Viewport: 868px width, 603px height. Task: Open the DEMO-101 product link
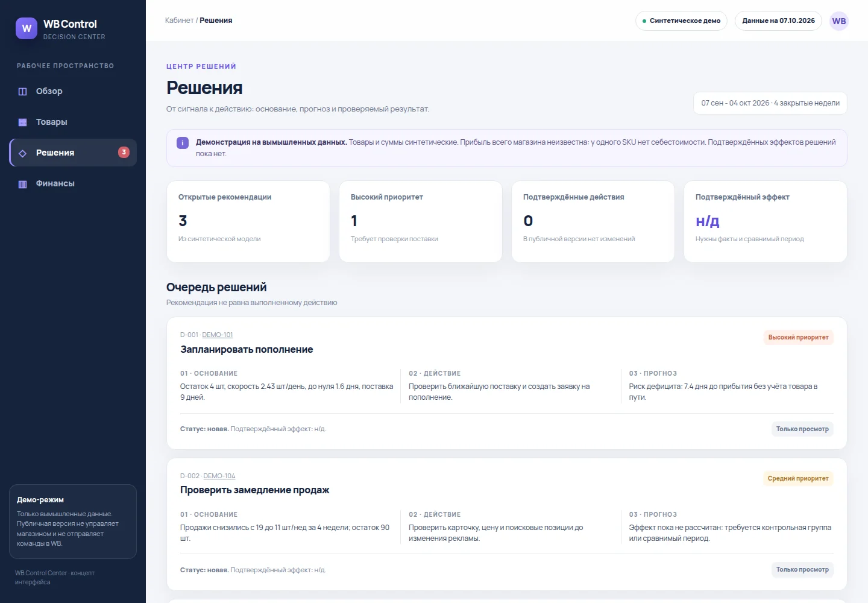coord(217,335)
